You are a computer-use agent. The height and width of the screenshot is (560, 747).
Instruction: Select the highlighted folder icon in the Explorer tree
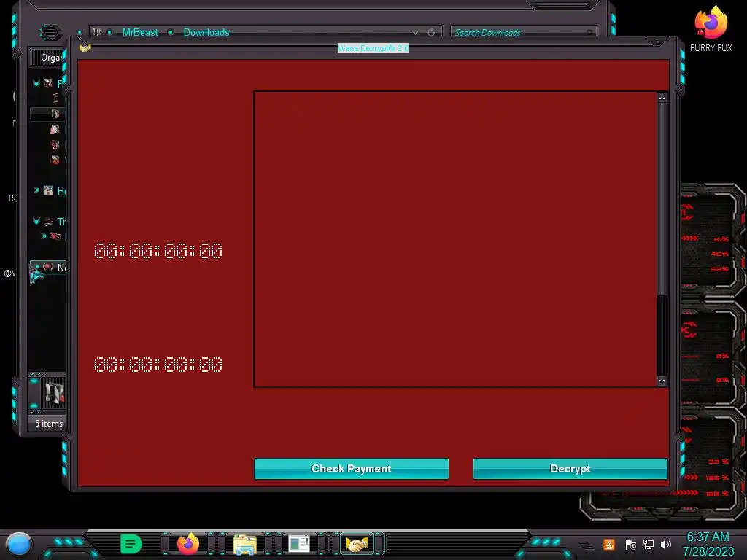tap(55, 113)
